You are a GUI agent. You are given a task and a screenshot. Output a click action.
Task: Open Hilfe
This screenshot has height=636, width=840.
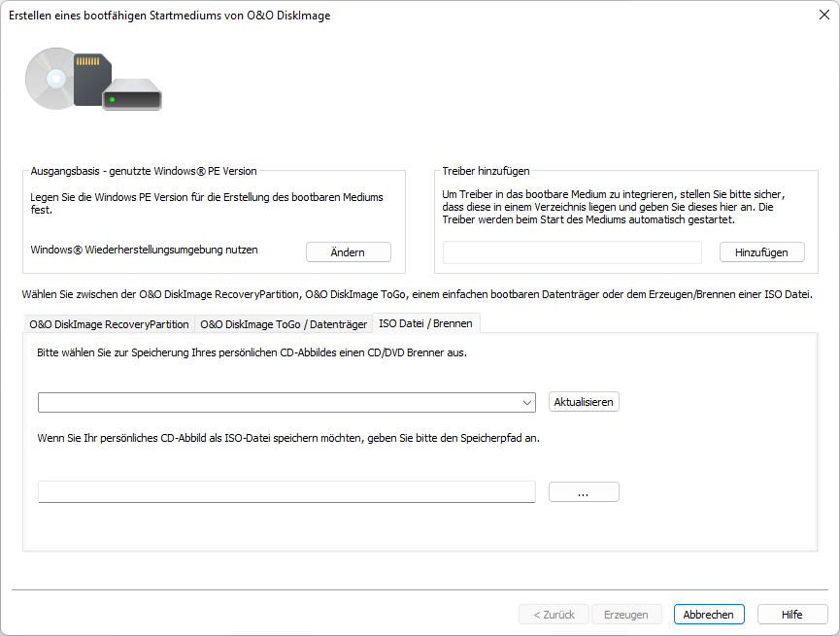791,614
